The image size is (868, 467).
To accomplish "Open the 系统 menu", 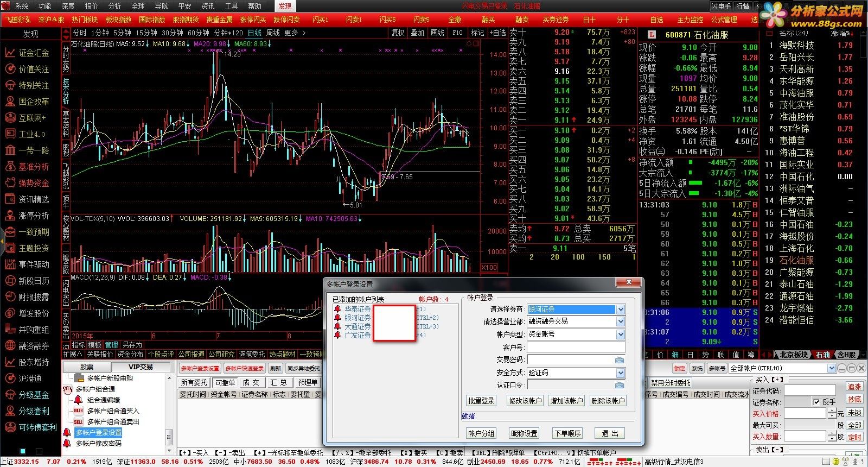I will tap(21, 6).
